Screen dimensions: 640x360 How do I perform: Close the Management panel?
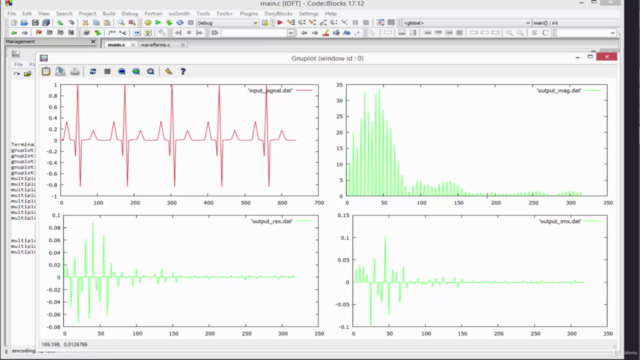(93, 41)
